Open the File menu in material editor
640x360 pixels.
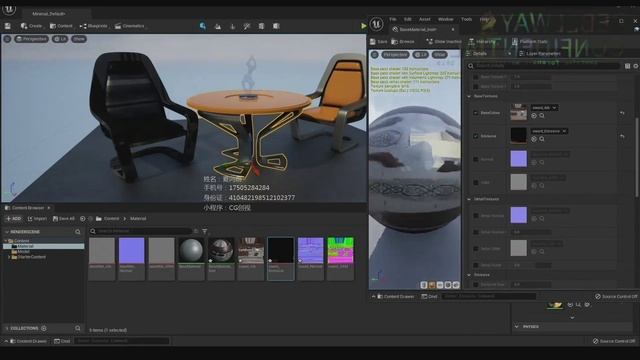coord(393,19)
